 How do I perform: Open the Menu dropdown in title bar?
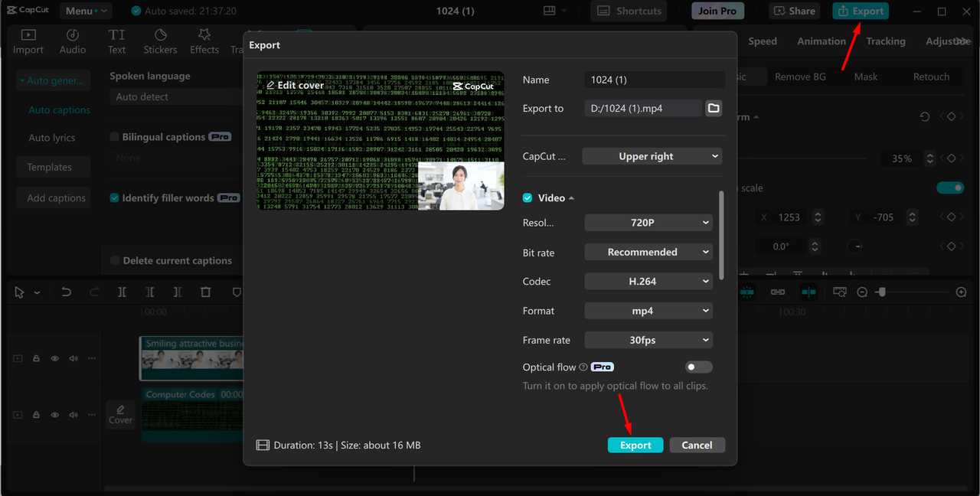click(85, 11)
